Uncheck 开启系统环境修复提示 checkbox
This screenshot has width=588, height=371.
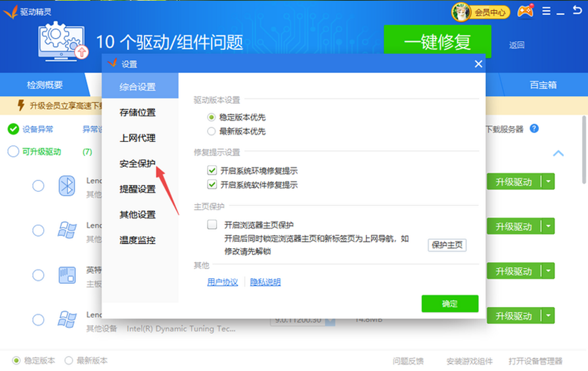pyautogui.click(x=212, y=171)
